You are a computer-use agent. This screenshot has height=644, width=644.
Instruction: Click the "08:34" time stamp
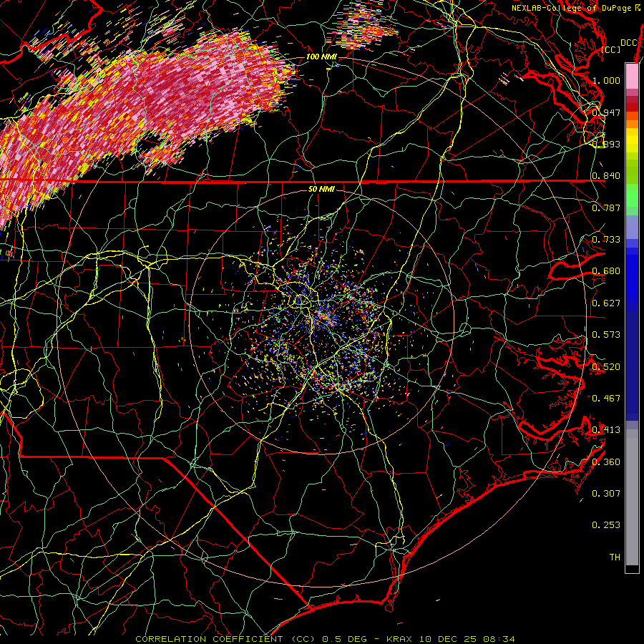tap(499, 639)
